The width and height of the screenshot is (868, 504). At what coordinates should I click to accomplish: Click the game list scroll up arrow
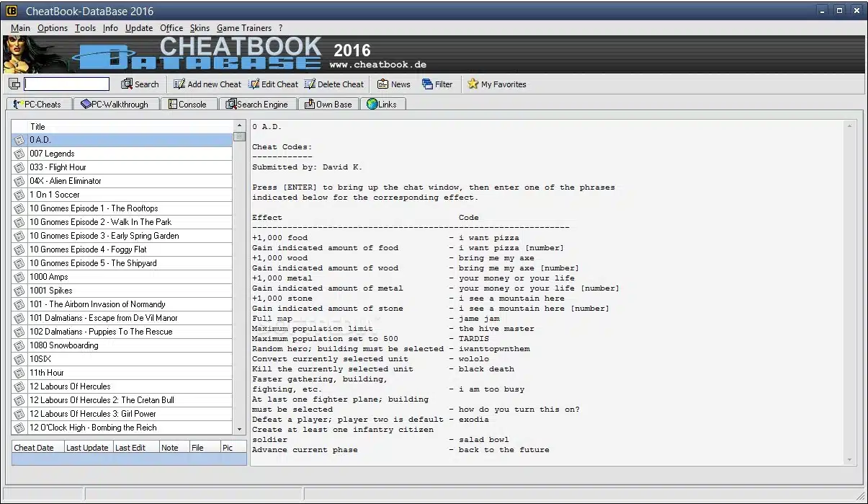coord(240,126)
